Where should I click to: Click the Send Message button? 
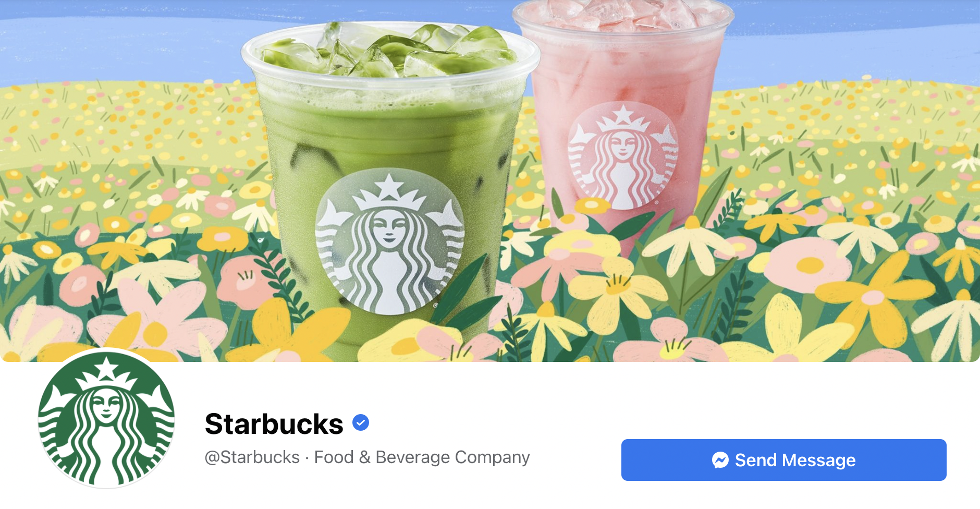click(783, 460)
